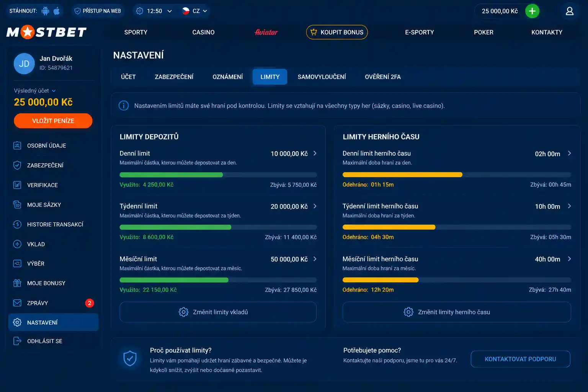Download the iOS app via Apple icon
This screenshot has width=588, height=392.
57,11
